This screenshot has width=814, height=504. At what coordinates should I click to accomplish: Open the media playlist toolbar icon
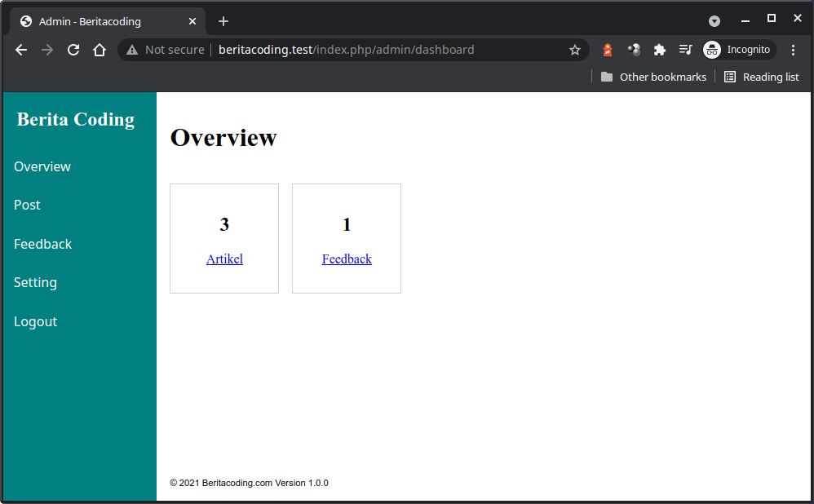click(x=686, y=50)
